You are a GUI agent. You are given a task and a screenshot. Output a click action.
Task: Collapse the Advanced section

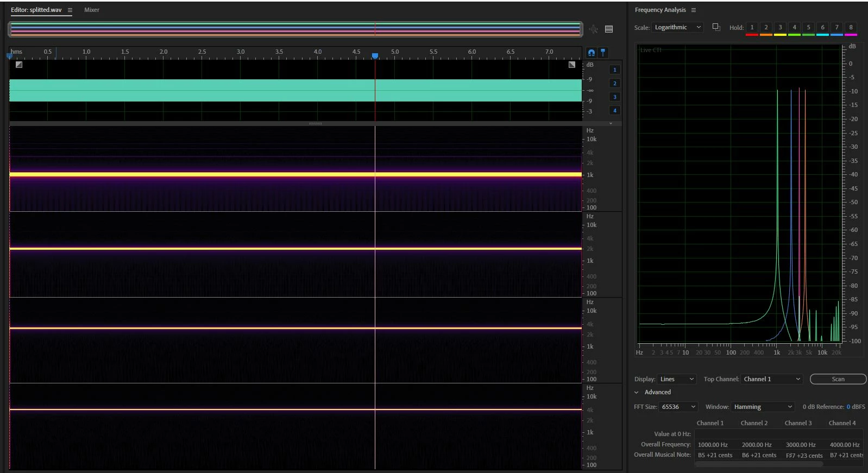(x=637, y=392)
